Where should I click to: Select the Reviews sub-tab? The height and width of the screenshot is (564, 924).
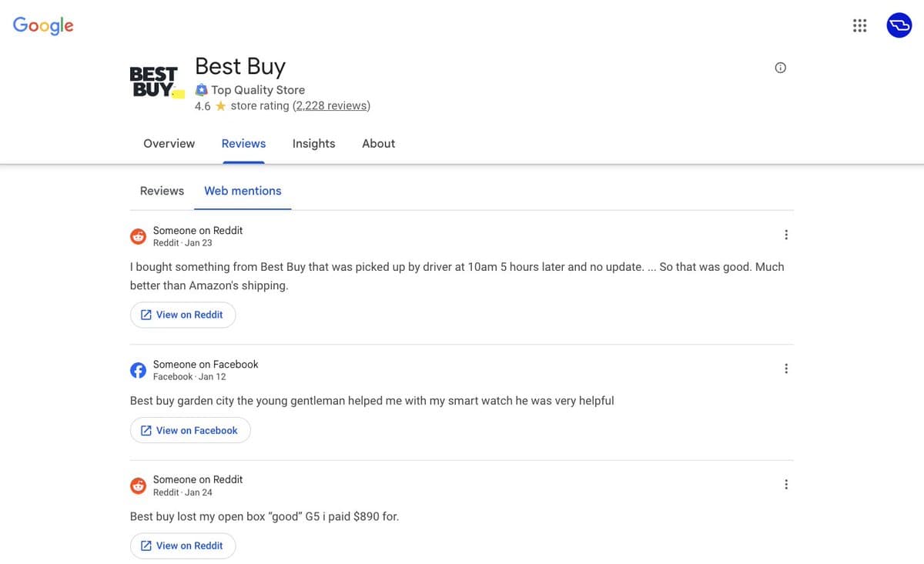[x=162, y=190]
